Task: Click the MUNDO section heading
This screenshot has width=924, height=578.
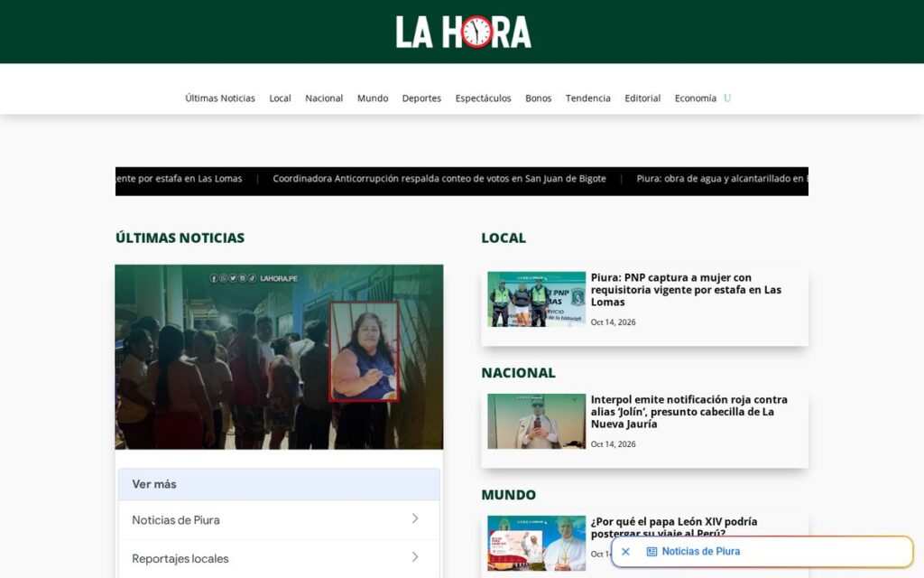Action: tap(508, 495)
